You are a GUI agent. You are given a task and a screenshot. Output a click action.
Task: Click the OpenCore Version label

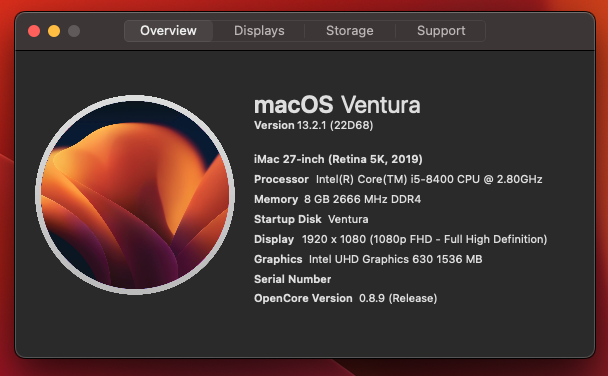[303, 298]
